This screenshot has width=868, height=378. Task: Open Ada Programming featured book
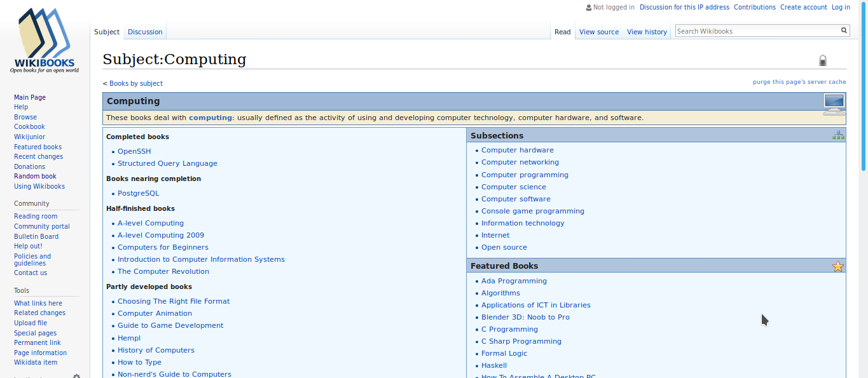click(x=514, y=281)
